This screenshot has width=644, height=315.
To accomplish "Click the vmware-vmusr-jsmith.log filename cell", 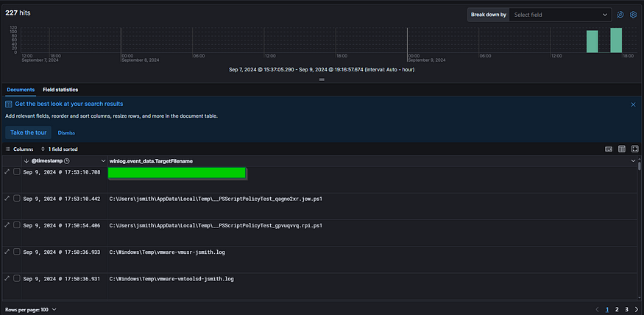I will [x=167, y=252].
